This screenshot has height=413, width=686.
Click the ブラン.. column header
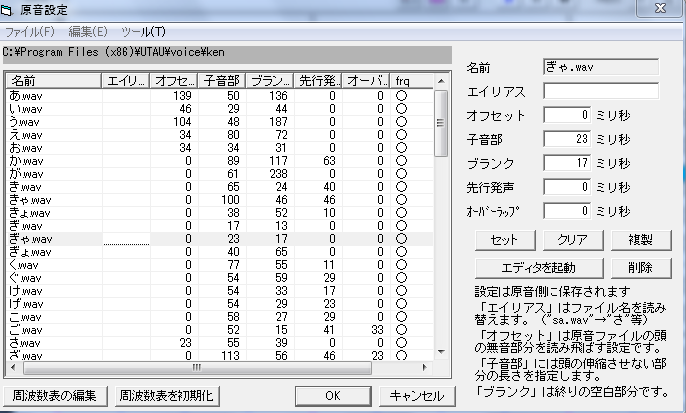[270, 81]
